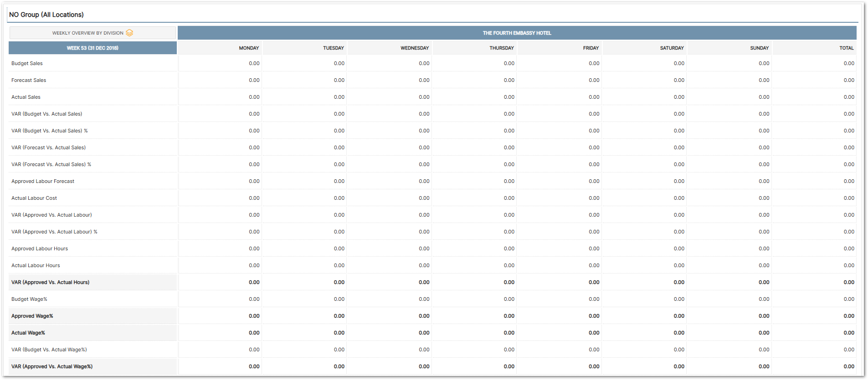Select the Week 53 (31 Dec 2018) header
The height and width of the screenshot is (380, 868).
92,48
